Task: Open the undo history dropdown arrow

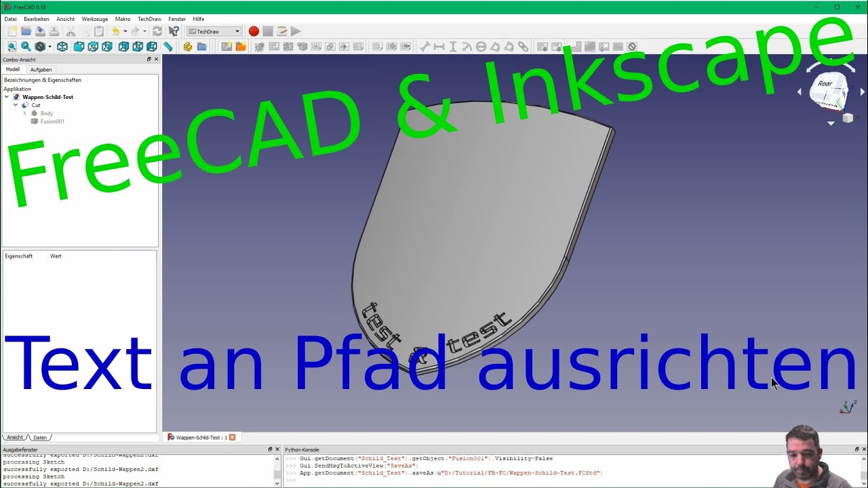Action: (125, 31)
